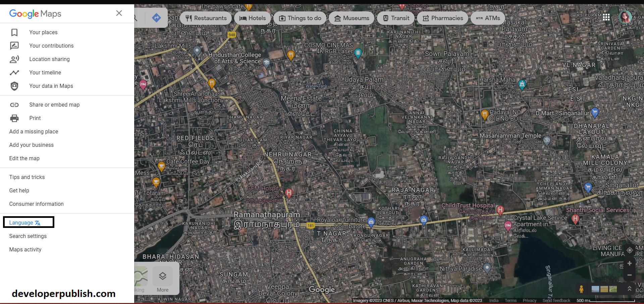The image size is (644, 304).
Task: Zoom out with the minus icon
Action: [630, 274]
